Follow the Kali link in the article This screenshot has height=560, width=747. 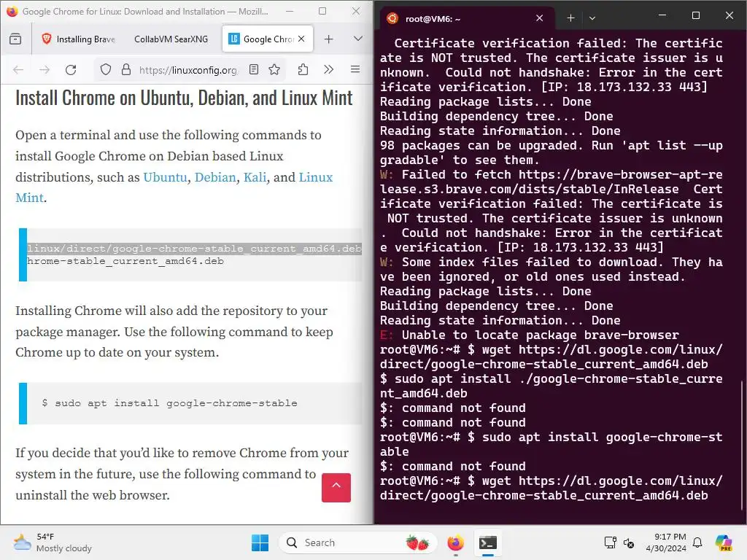255,177
